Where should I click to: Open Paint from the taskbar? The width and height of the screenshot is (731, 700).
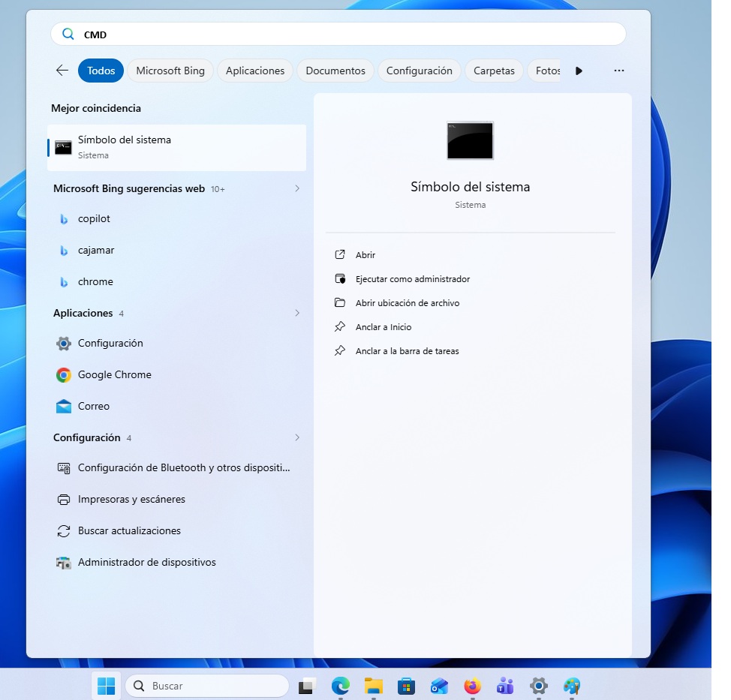572,686
